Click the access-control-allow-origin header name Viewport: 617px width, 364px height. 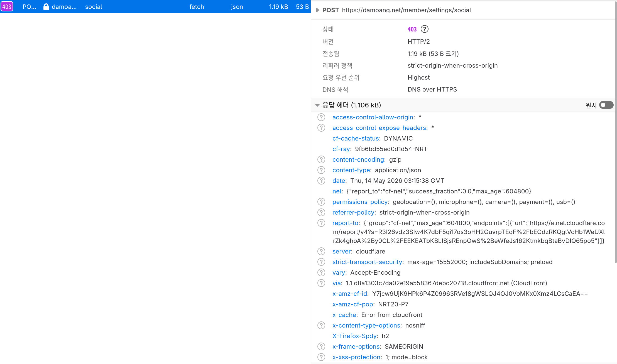pos(373,117)
